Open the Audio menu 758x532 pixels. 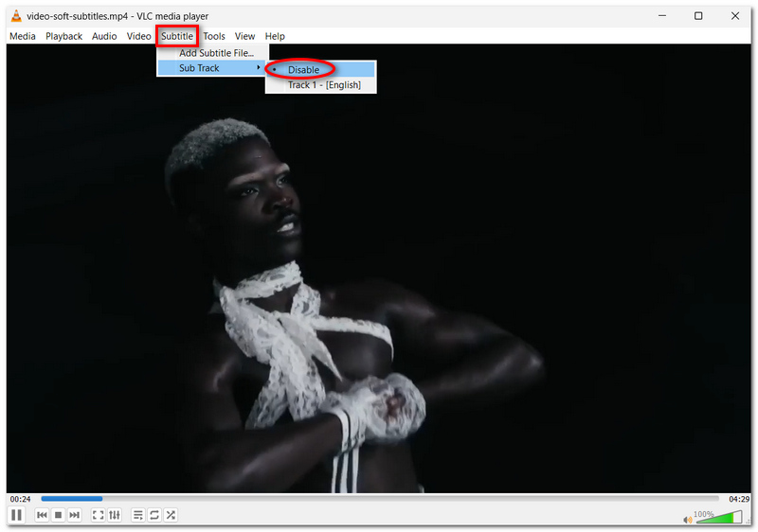click(104, 36)
